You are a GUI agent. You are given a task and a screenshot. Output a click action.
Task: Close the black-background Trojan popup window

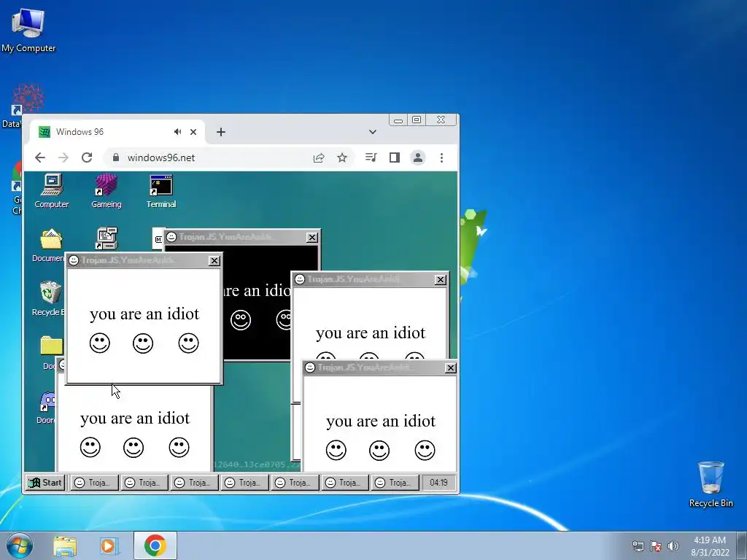tap(312, 237)
